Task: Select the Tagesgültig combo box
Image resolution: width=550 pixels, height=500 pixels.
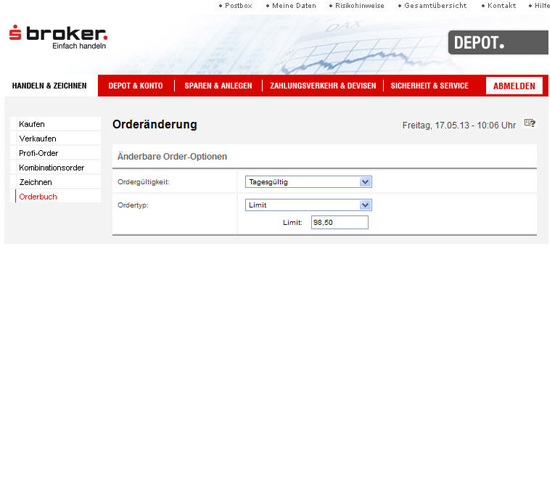Action: pos(308,182)
